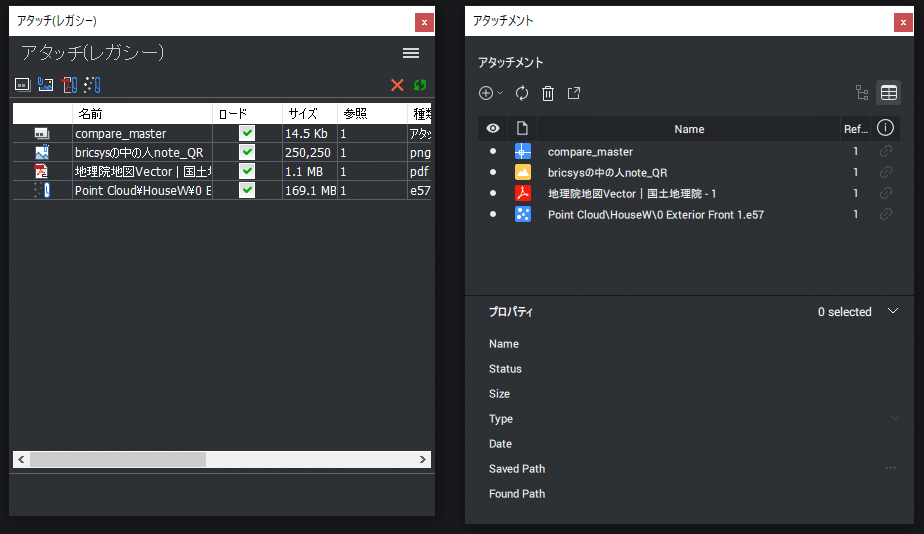Click the Saved Path browse ellipsis button
924x534 pixels.
[x=890, y=468]
